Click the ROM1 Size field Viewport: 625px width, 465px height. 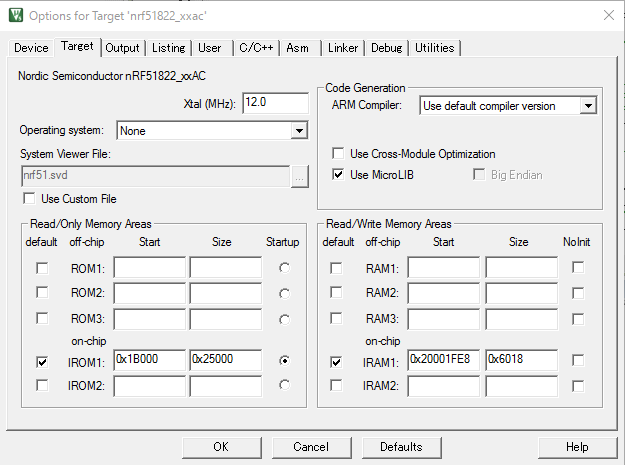[x=226, y=267]
